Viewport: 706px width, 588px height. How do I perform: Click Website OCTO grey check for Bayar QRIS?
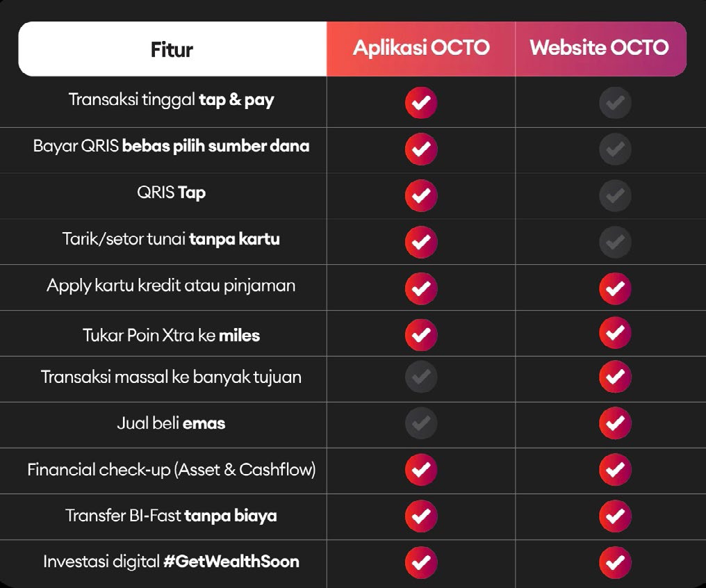(615, 149)
